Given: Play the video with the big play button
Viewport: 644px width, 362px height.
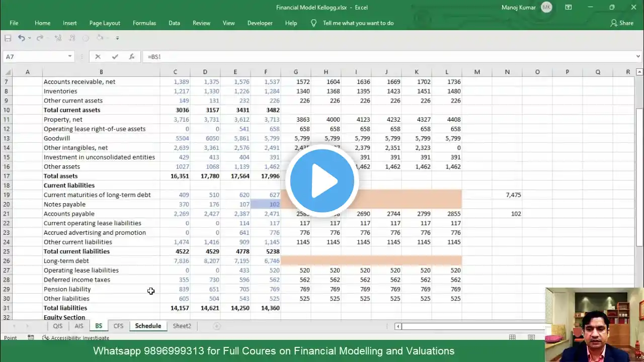Looking at the screenshot, I should click(322, 180).
